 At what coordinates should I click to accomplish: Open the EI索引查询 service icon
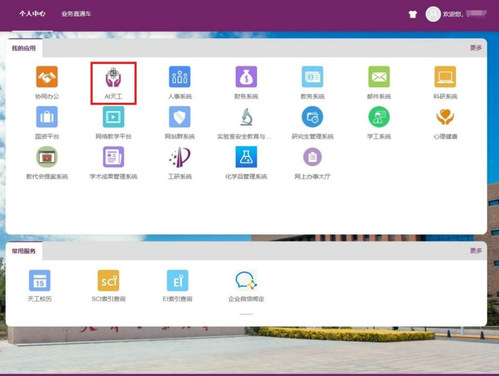pyautogui.click(x=177, y=281)
